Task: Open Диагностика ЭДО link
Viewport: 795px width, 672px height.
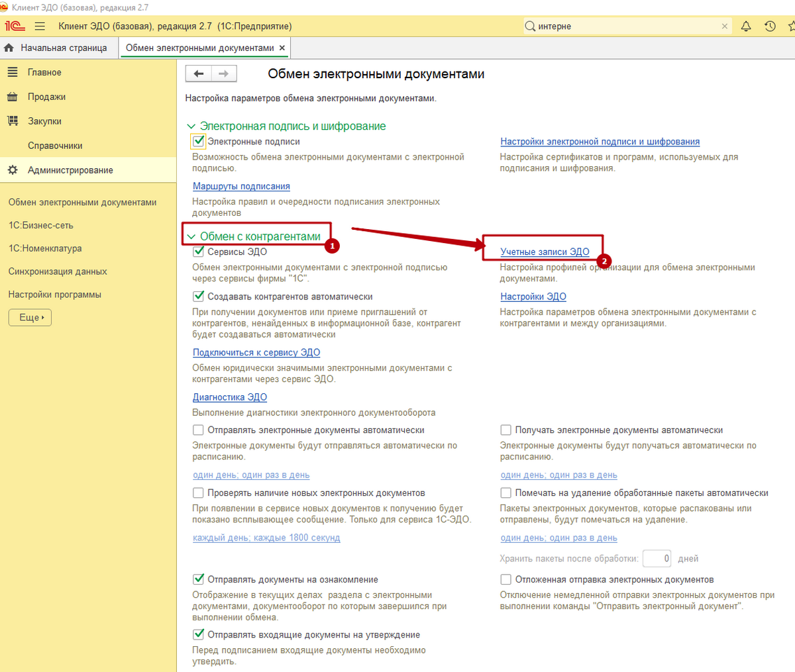Action: 230,397
